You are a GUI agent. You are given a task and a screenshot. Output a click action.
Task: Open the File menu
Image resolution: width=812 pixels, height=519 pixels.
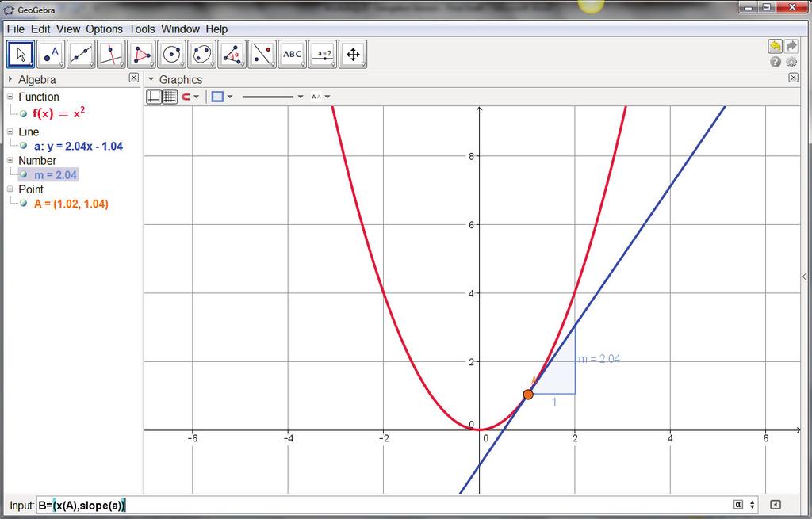(x=16, y=29)
